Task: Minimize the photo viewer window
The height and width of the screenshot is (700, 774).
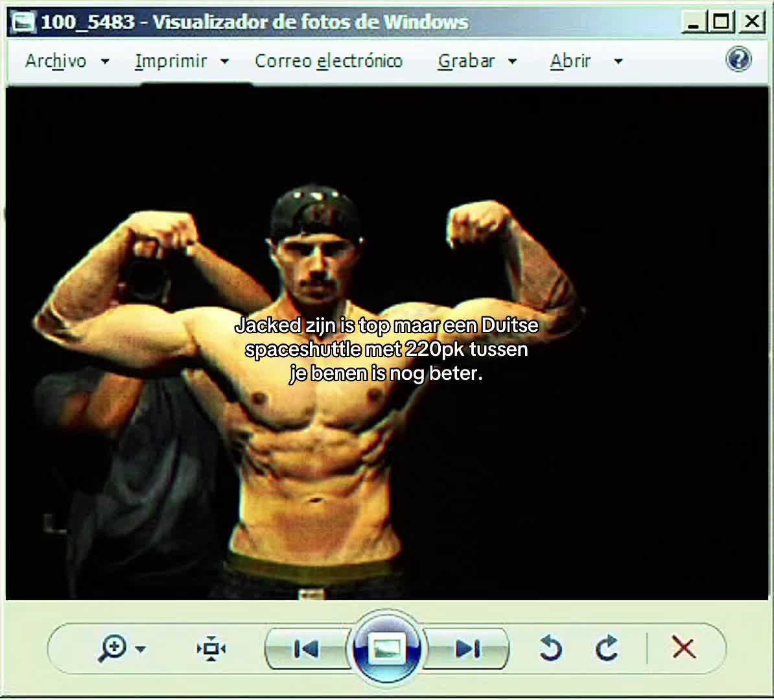Action: point(693,22)
